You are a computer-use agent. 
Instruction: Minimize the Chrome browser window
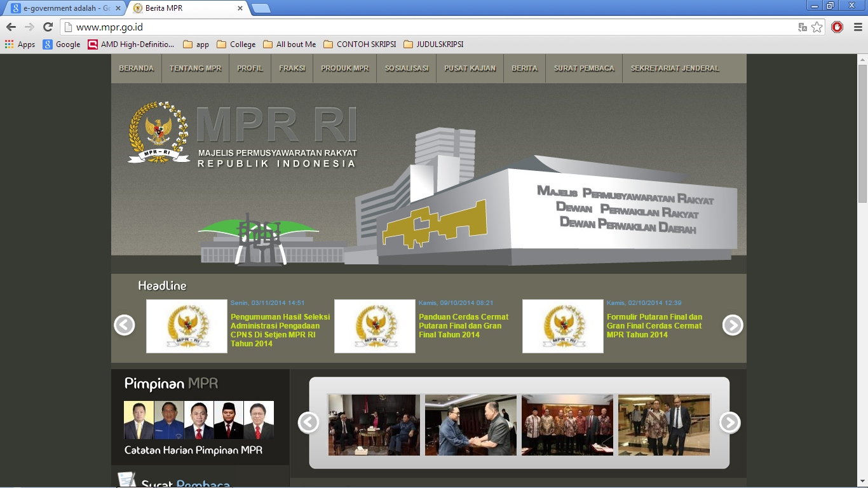(x=815, y=5)
